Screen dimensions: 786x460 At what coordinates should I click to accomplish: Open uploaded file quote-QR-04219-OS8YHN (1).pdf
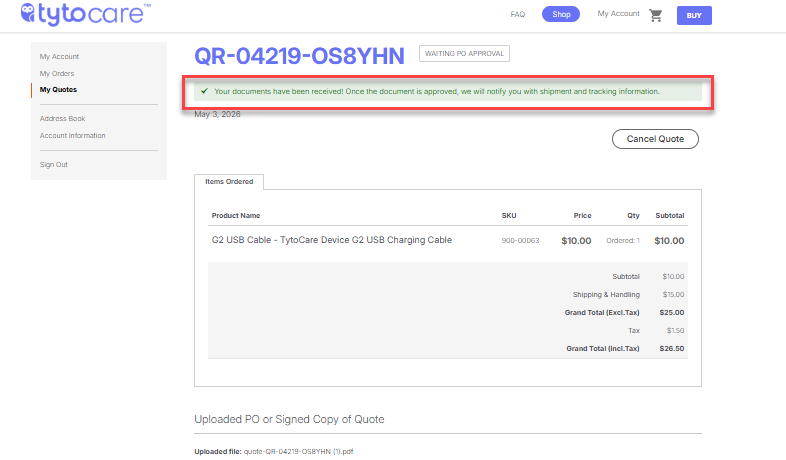298,451
